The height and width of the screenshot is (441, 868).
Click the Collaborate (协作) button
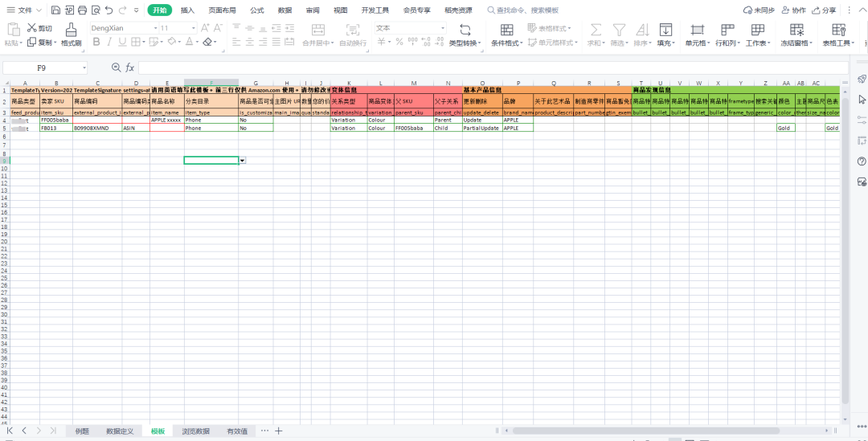point(793,10)
